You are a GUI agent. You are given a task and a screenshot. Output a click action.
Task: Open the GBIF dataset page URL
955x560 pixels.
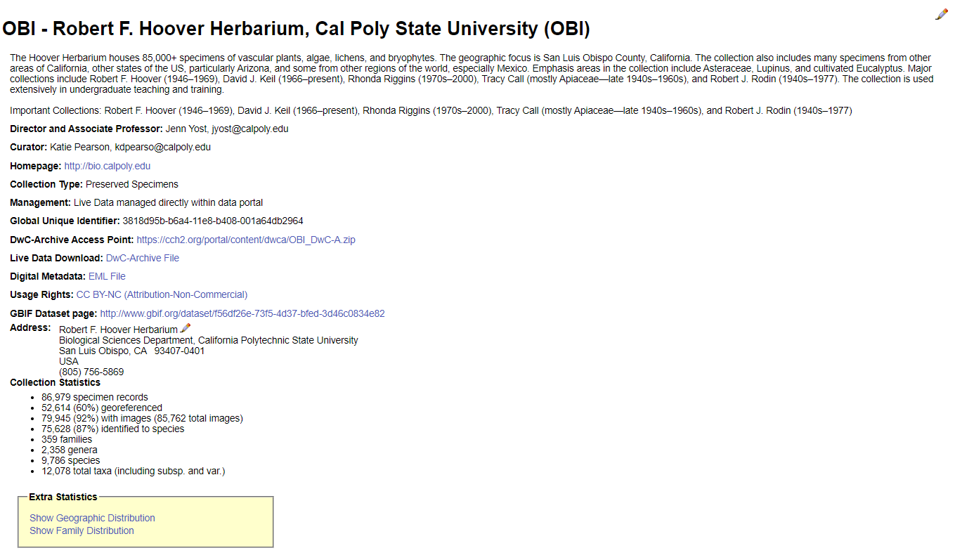242,313
